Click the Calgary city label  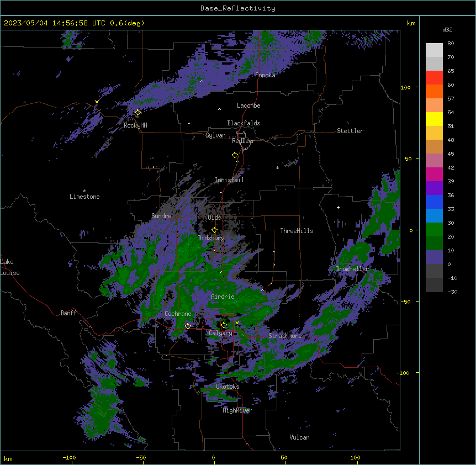coord(220,333)
